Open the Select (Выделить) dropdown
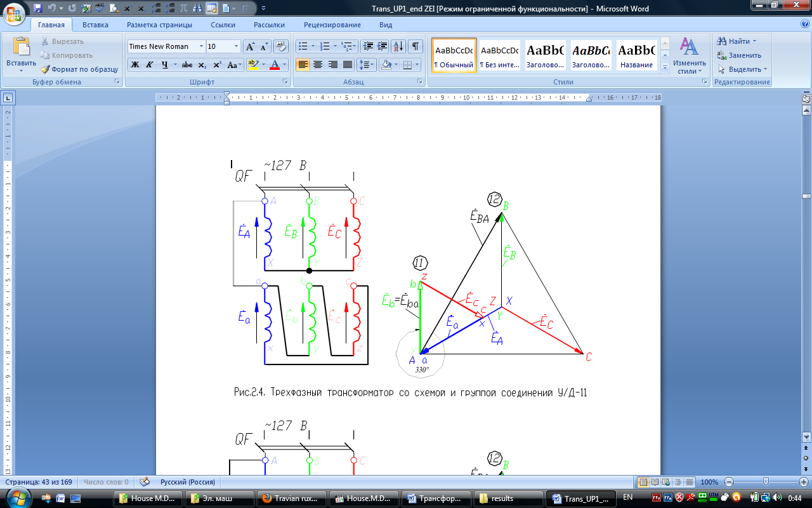 tap(742, 69)
